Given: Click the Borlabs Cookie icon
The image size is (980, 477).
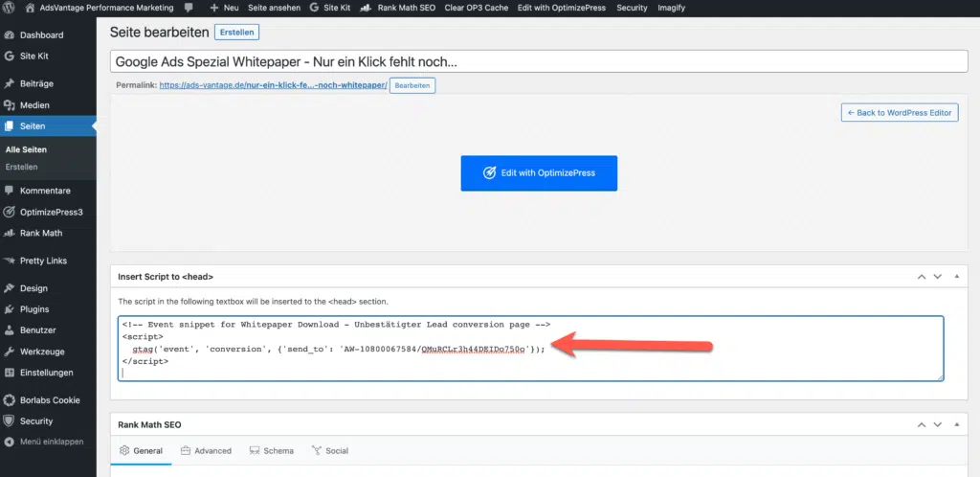Looking at the screenshot, I should pyautogui.click(x=9, y=400).
